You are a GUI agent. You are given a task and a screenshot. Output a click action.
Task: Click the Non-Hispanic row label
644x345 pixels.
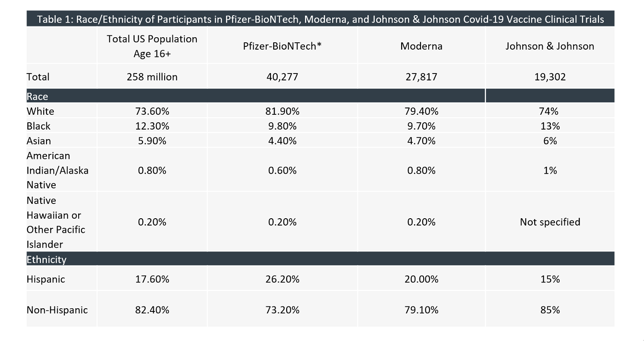tap(57, 310)
